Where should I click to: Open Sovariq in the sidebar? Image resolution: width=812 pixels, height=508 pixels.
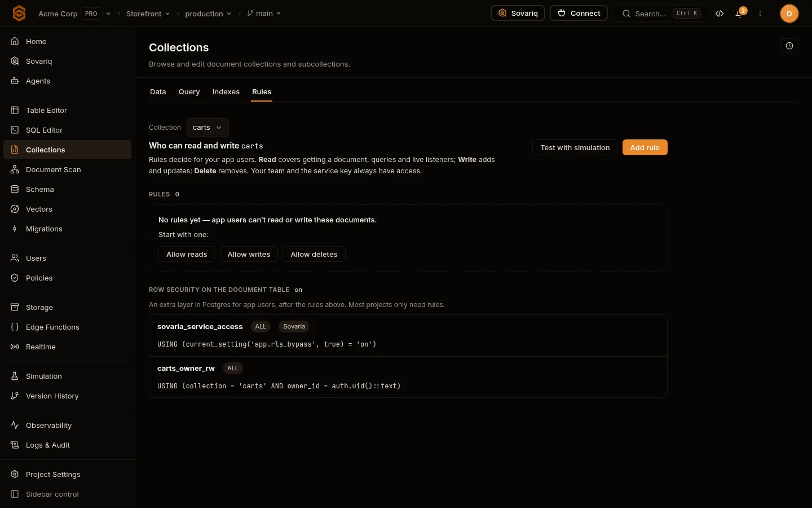(68, 61)
